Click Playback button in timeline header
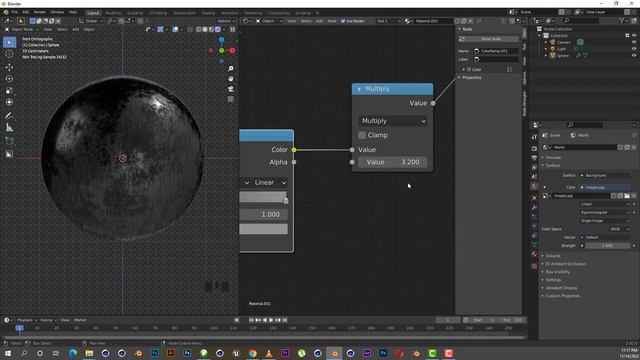This screenshot has width=640, height=360. 27,320
